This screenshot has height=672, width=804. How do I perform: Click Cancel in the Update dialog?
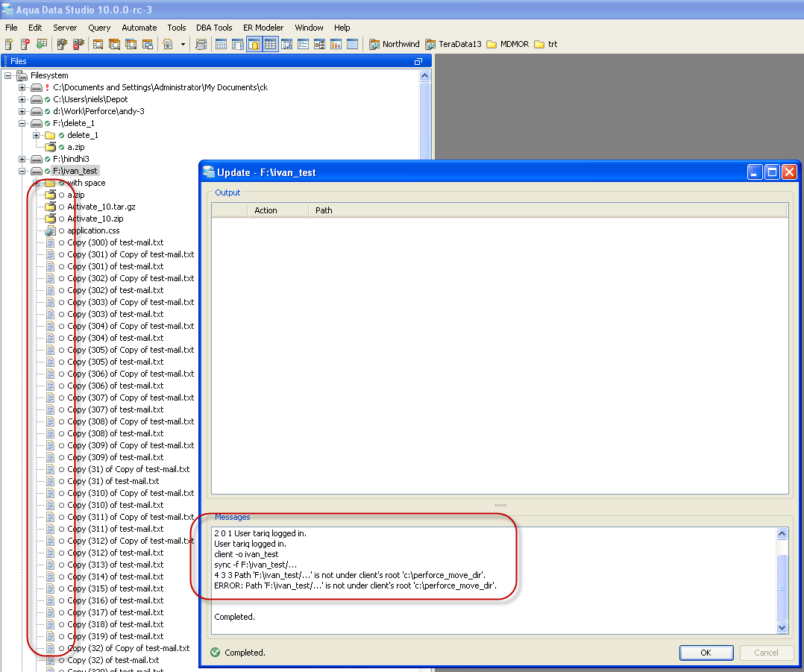point(766,653)
